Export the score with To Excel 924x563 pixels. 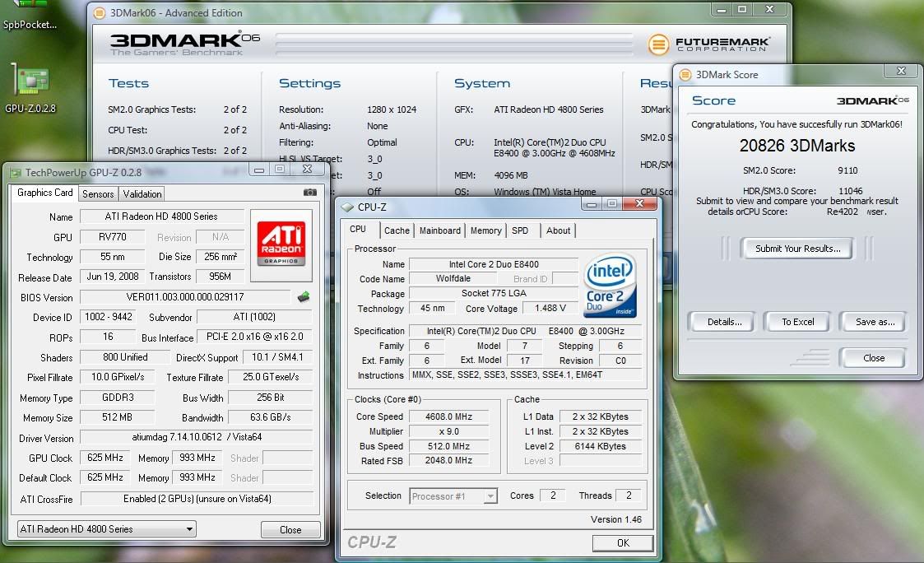point(798,322)
